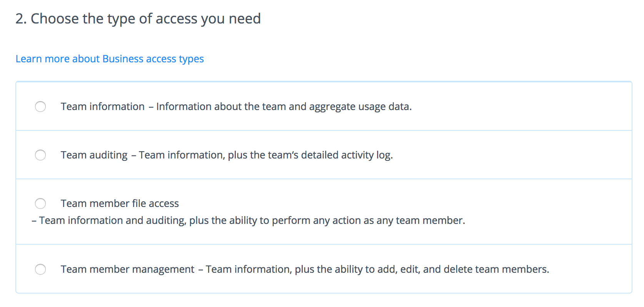Viewport: 644px width, 307px height.
Task: Click the "Team member file access" label
Action: pos(120,204)
